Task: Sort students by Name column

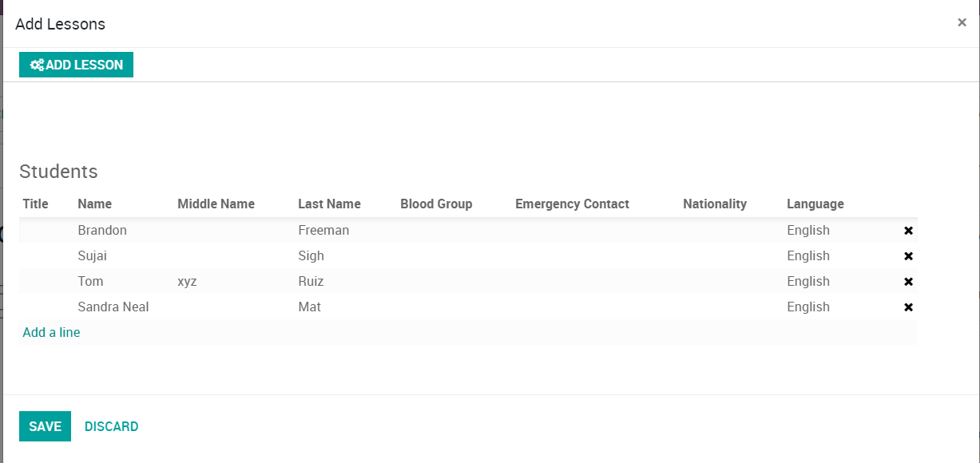Action: [x=94, y=204]
